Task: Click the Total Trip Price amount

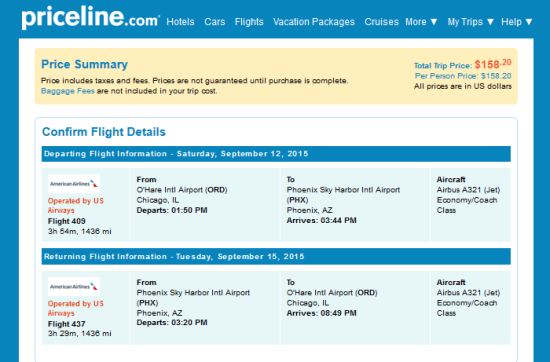Action: click(x=493, y=64)
